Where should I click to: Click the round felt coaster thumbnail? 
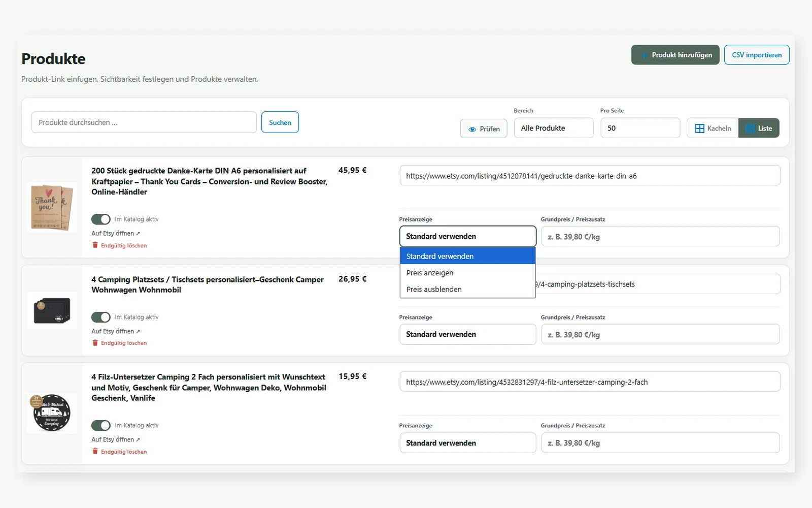click(52, 413)
